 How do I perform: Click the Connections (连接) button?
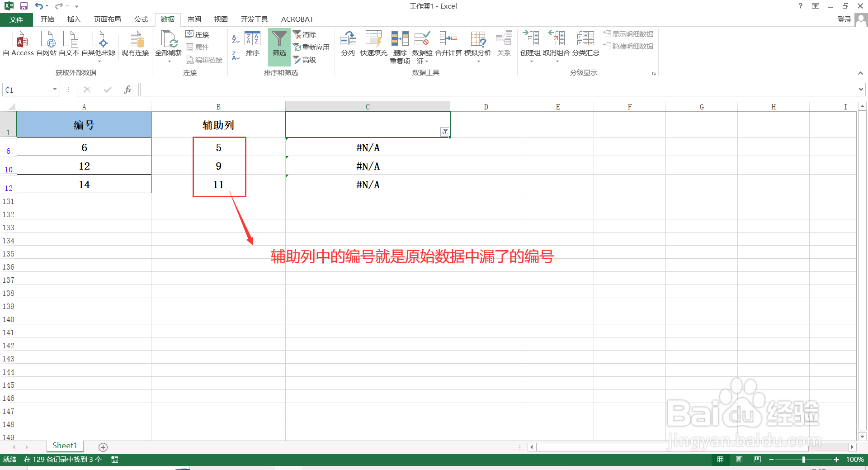[198, 34]
